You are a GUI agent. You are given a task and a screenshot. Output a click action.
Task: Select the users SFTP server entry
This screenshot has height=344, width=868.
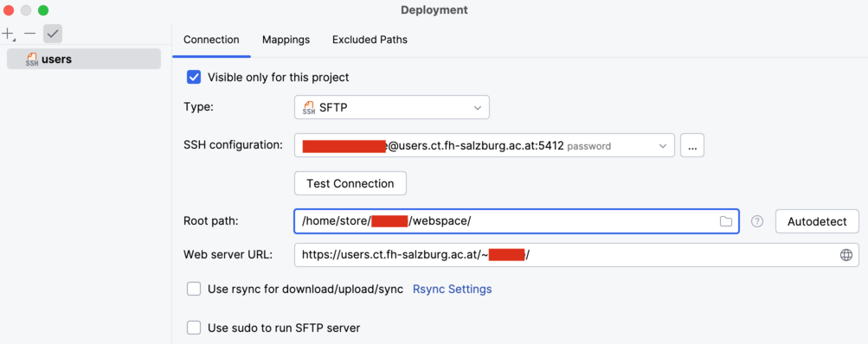[84, 59]
